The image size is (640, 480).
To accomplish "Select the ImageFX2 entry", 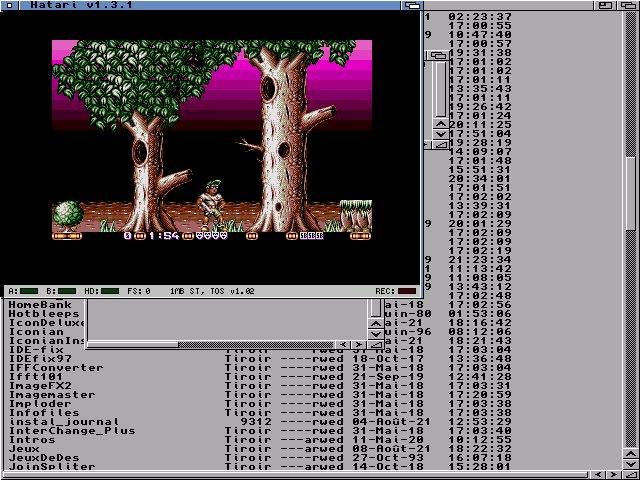I will [40, 385].
